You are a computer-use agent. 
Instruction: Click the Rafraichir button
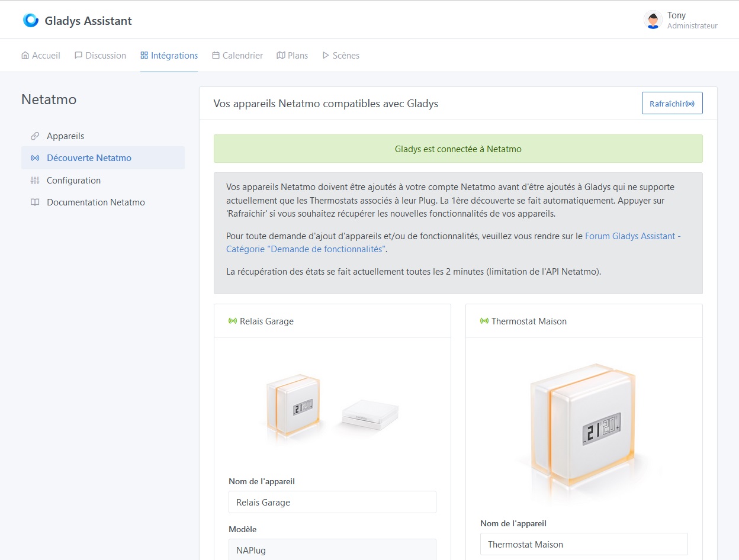pos(671,102)
